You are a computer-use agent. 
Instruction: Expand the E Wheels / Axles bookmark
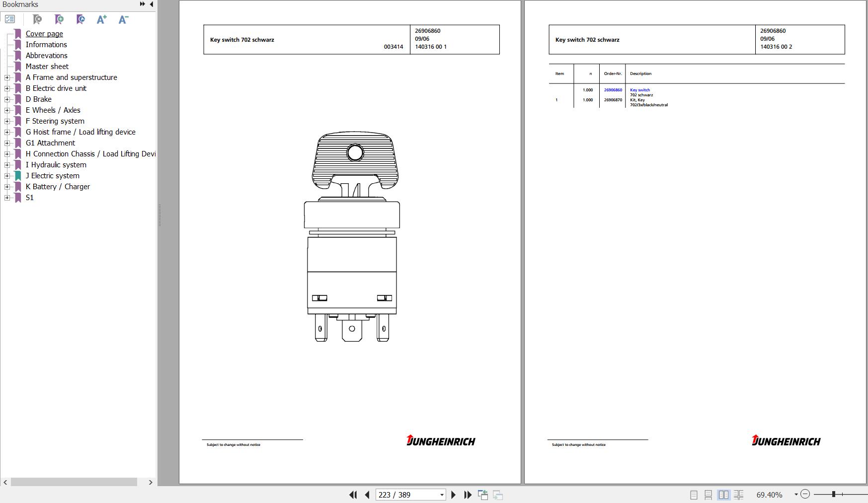click(7, 110)
